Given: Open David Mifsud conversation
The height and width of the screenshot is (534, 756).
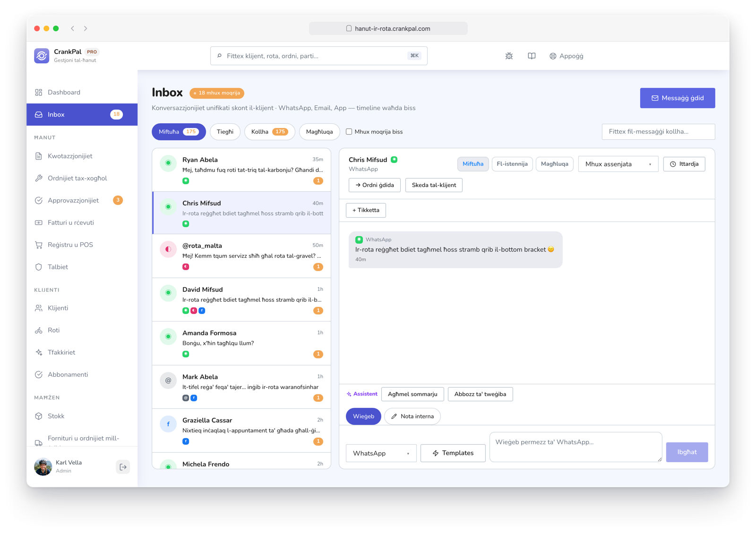Looking at the screenshot, I should pyautogui.click(x=241, y=300).
